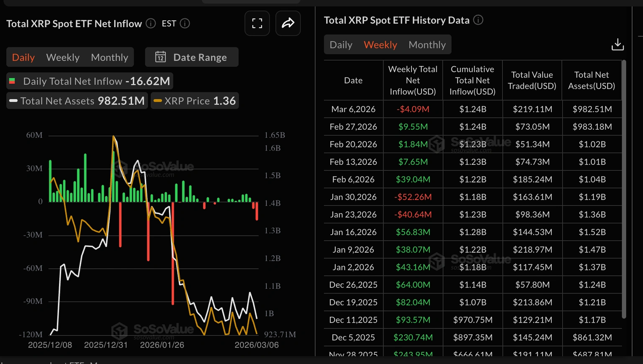Click calendar icon in Date Range

[x=161, y=57]
